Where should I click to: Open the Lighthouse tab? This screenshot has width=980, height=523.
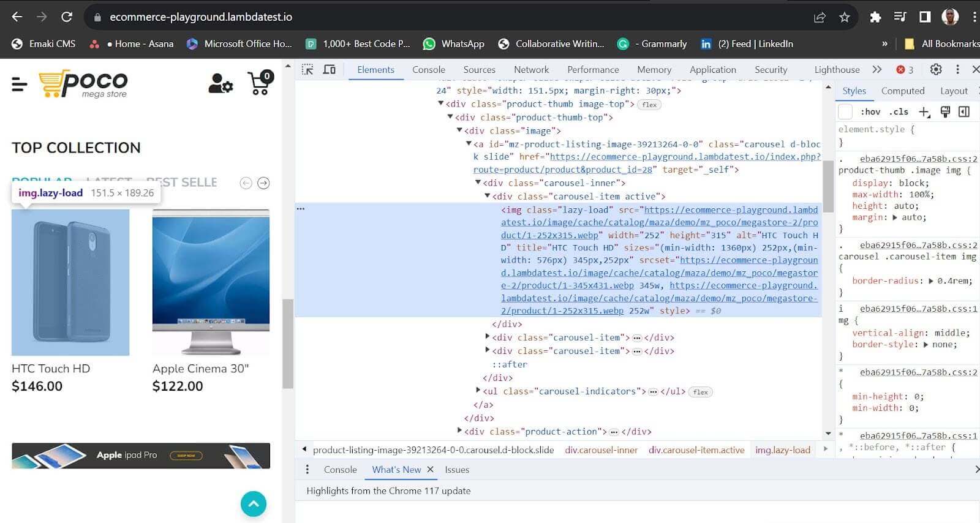click(x=837, y=70)
